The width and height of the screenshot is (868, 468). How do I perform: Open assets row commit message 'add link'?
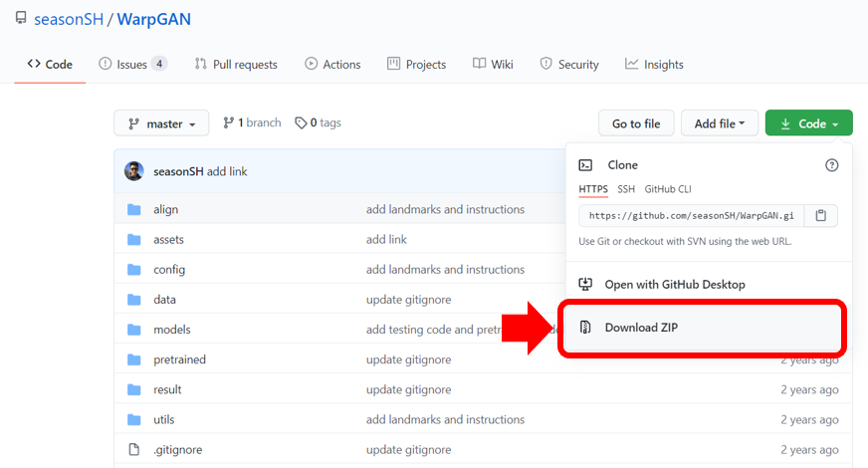(386, 239)
